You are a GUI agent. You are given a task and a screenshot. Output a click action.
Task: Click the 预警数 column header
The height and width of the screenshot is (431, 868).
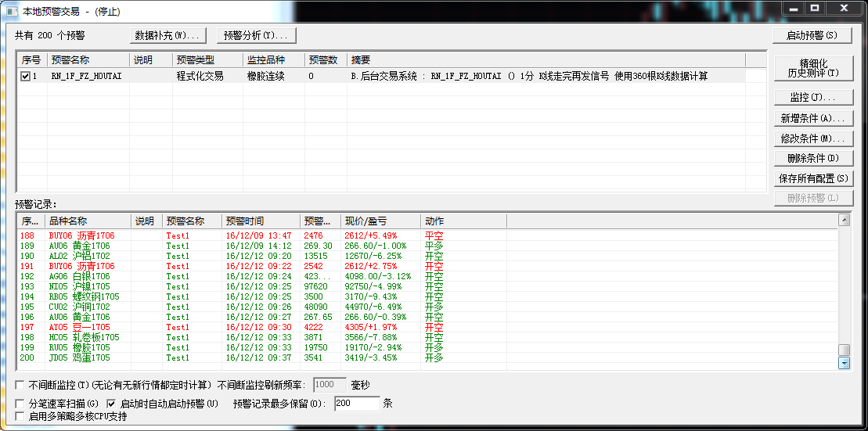click(326, 59)
